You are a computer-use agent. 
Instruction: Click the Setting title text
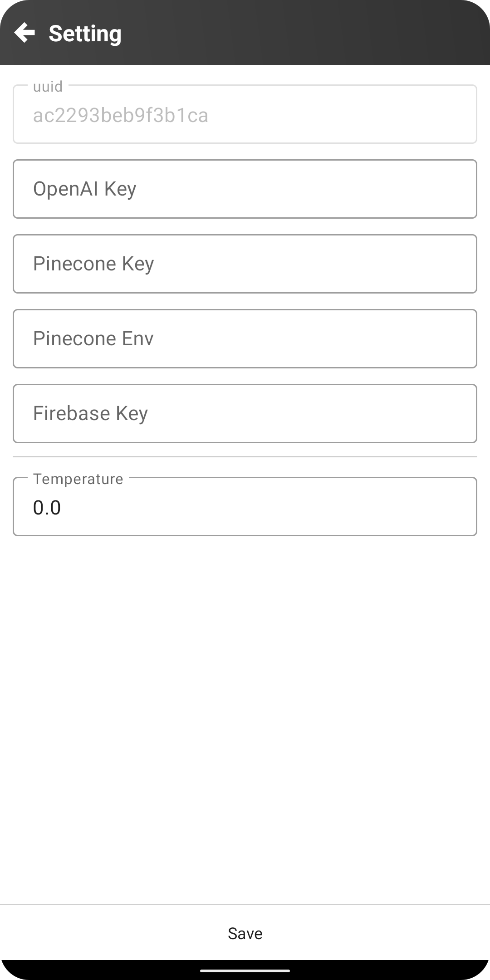(x=85, y=34)
